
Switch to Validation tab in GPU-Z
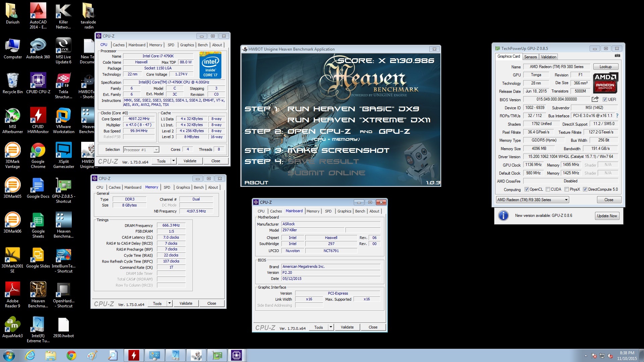(548, 57)
